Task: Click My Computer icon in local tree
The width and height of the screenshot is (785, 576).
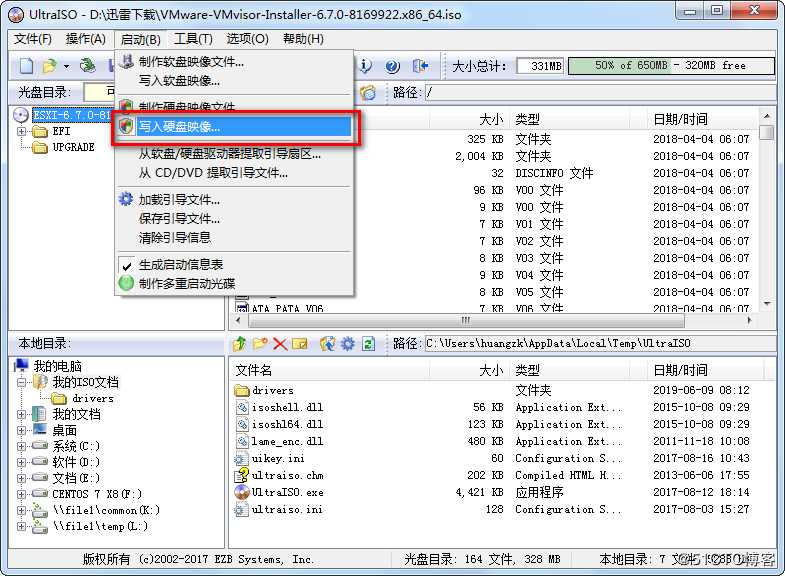Action: pos(22,366)
